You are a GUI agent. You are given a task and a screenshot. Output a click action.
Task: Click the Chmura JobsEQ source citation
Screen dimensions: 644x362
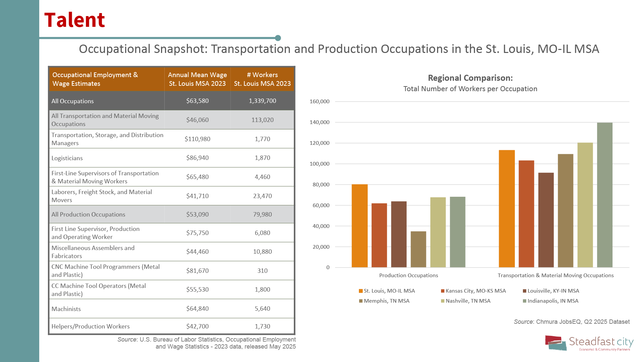click(x=572, y=321)
